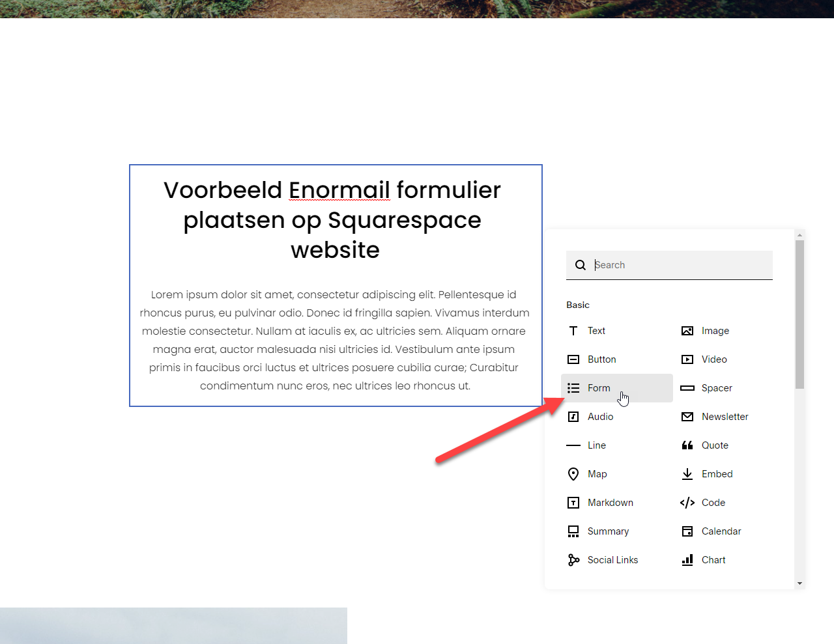Click the Spacer block icon
The image size is (834, 644).
687,388
